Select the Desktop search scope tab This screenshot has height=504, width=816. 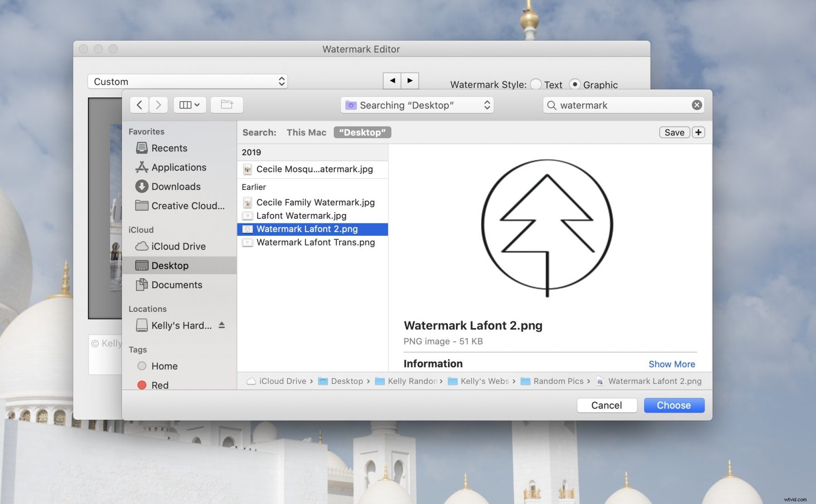coord(362,132)
